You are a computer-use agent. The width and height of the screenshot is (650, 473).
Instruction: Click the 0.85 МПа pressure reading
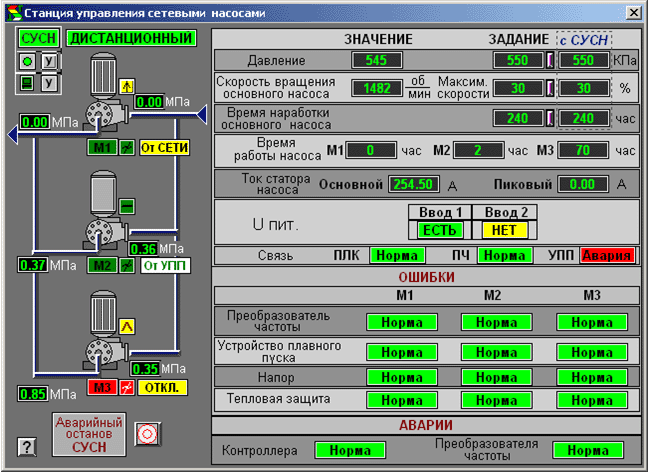click(33, 394)
